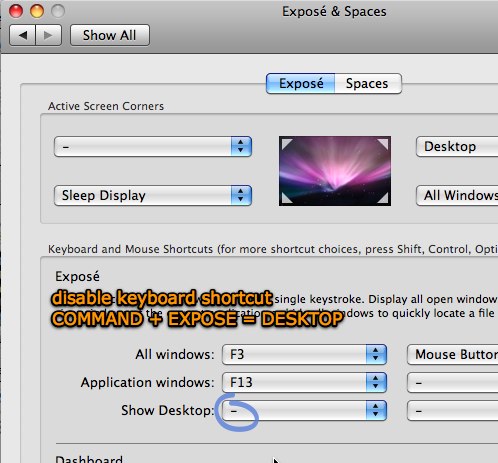The height and width of the screenshot is (463, 498).
Task: Open the top-left screen corner dropdown showing dash
Action: pos(153,146)
